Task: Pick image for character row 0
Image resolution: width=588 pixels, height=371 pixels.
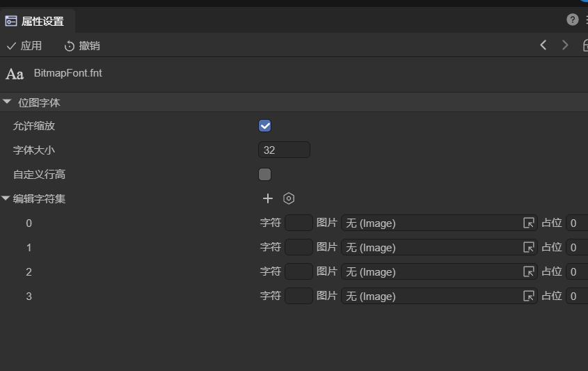Action: point(529,223)
